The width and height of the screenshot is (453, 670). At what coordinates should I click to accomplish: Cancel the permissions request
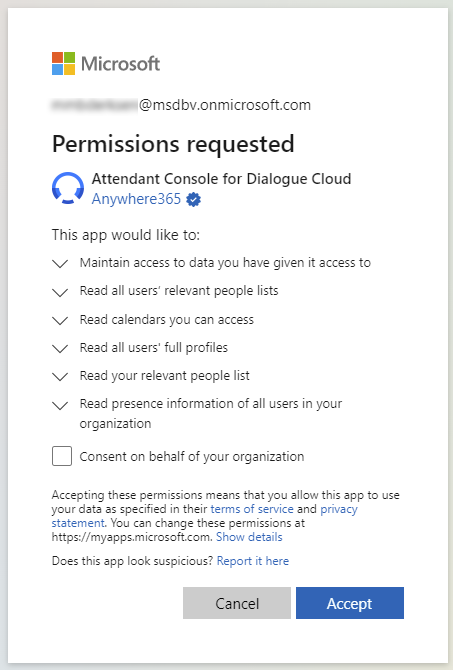coord(237,603)
